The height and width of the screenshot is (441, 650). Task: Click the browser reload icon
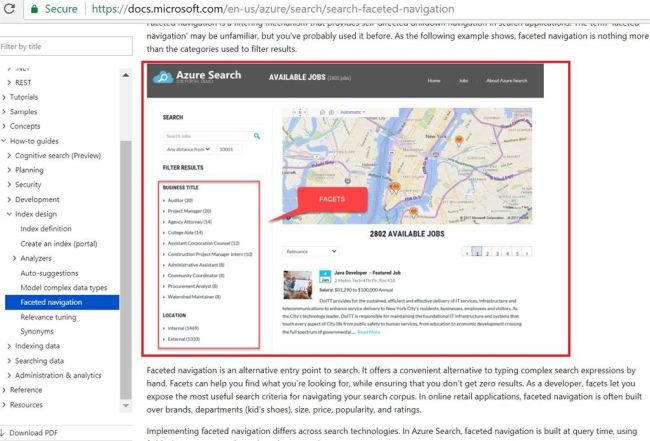pyautogui.click(x=9, y=8)
